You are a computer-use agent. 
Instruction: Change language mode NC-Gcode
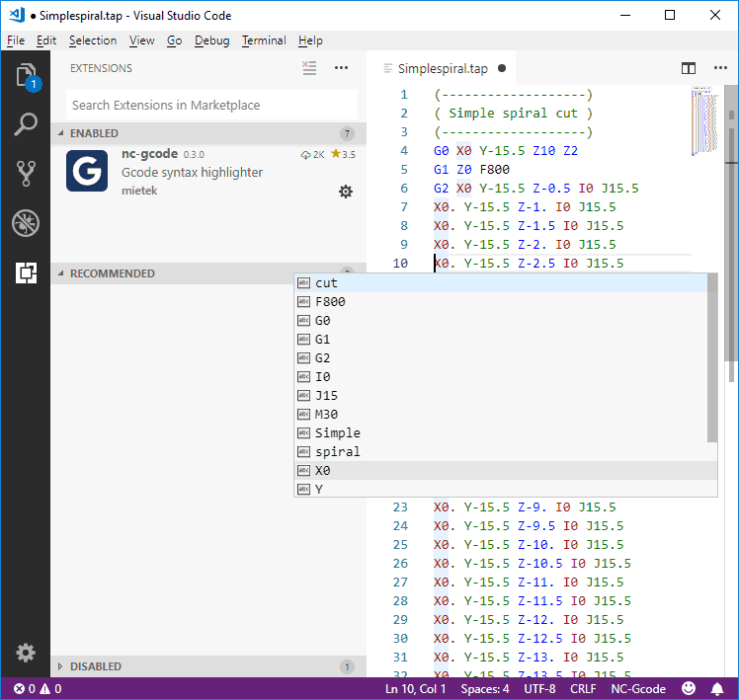tap(638, 689)
